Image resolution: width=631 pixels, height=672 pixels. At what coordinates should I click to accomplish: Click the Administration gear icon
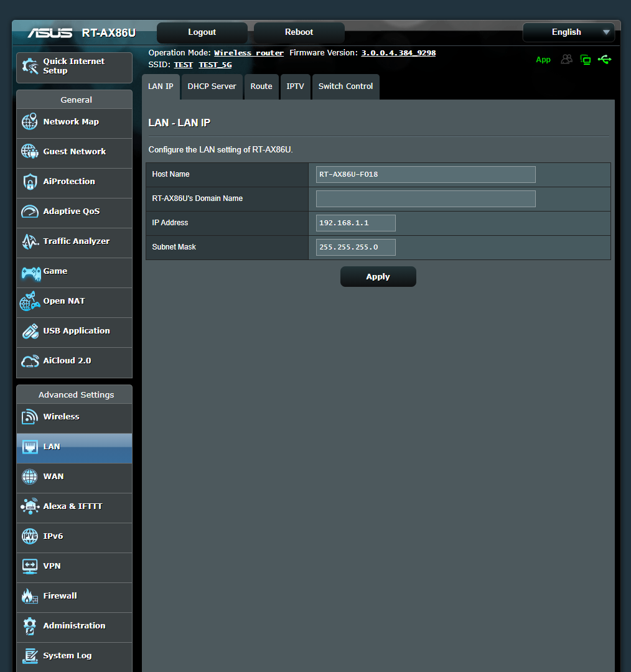click(x=30, y=626)
